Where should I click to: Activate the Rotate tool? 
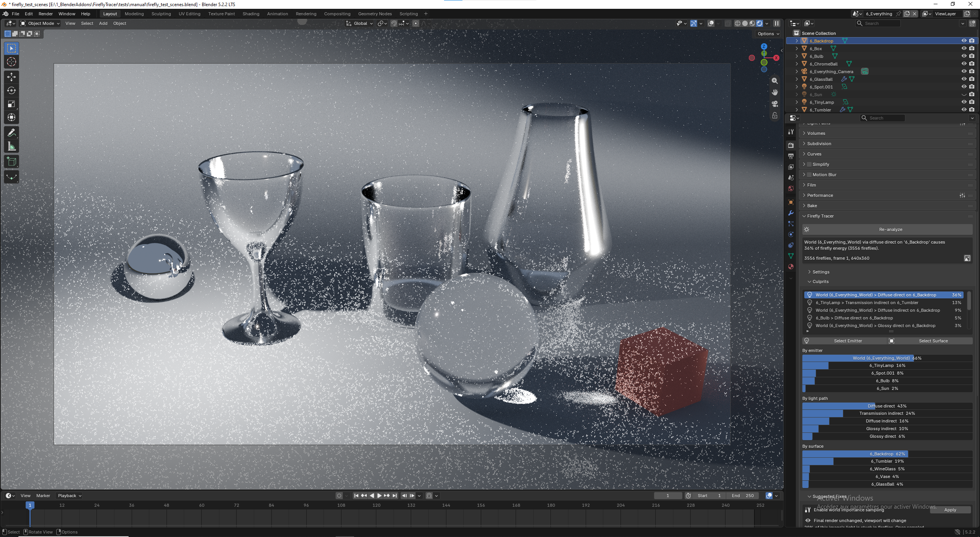(11, 90)
